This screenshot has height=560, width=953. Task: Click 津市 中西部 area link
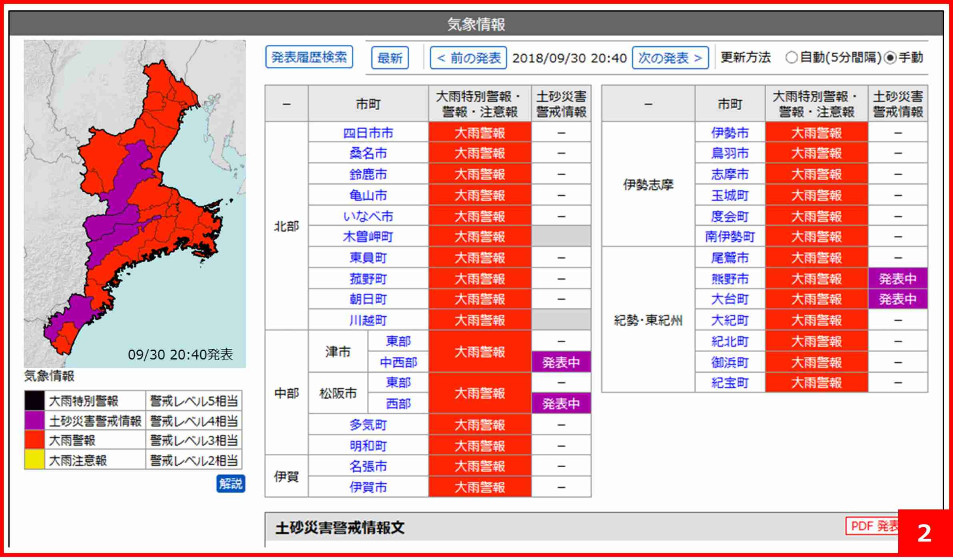click(398, 362)
